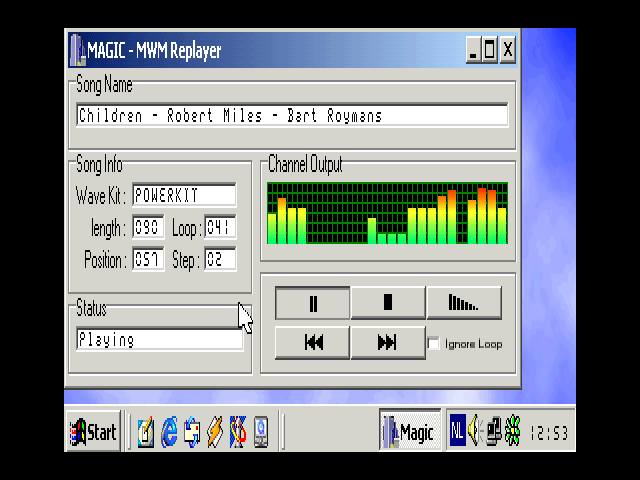This screenshot has height=480, width=640.
Task: Click the Magic title bar app icon
Action: tap(77, 51)
